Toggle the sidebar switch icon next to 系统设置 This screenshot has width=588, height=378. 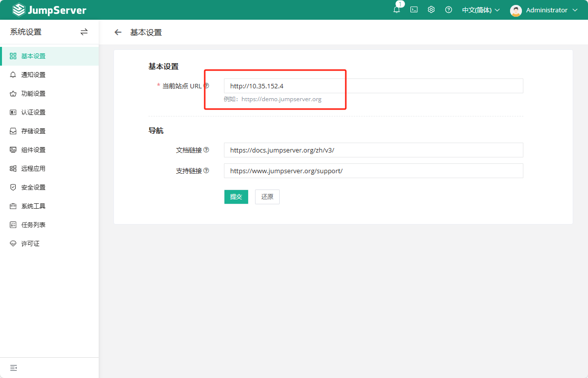(x=84, y=32)
